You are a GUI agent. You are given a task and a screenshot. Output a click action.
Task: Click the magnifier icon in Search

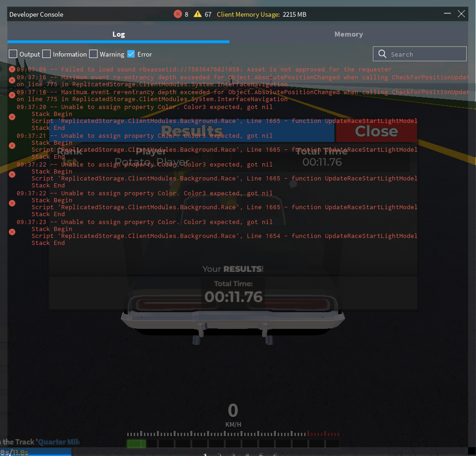pos(382,54)
